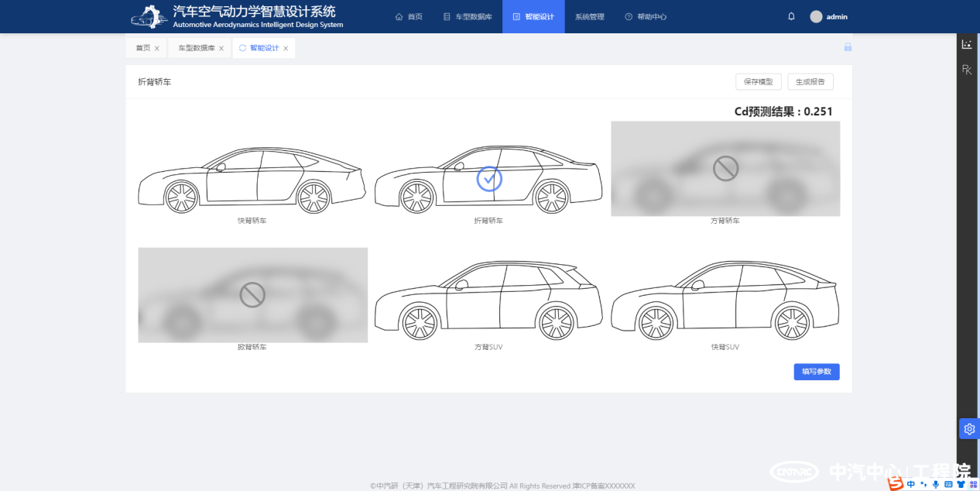Screen dimensions: 980x491
Task: Close the 车型数据库 page tab
Action: point(221,49)
